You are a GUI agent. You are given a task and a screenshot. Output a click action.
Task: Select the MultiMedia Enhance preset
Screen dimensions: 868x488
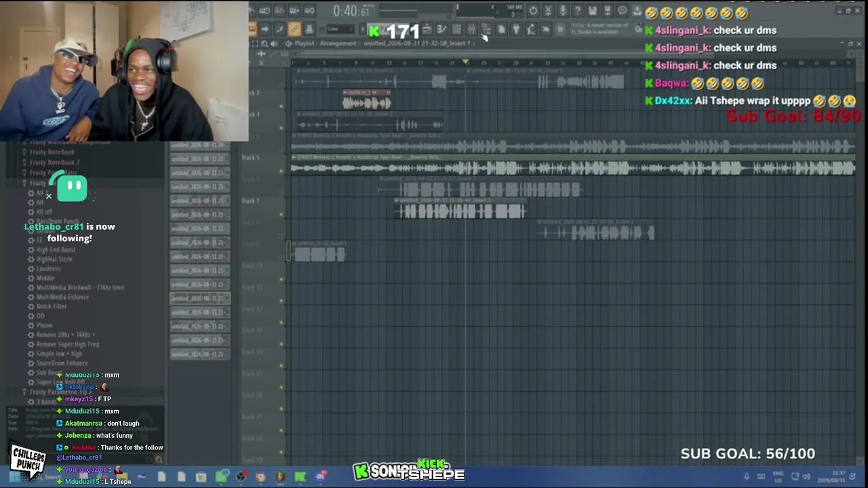point(62,297)
